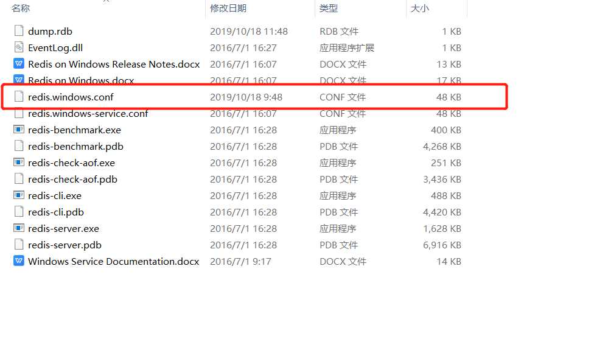Click the redis-server.pdb file icon
The image size is (591, 364).
click(x=18, y=245)
